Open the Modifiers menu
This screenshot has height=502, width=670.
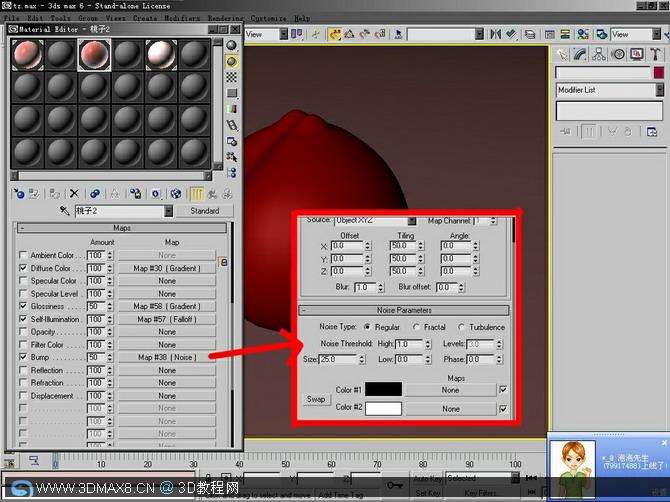click(x=182, y=18)
